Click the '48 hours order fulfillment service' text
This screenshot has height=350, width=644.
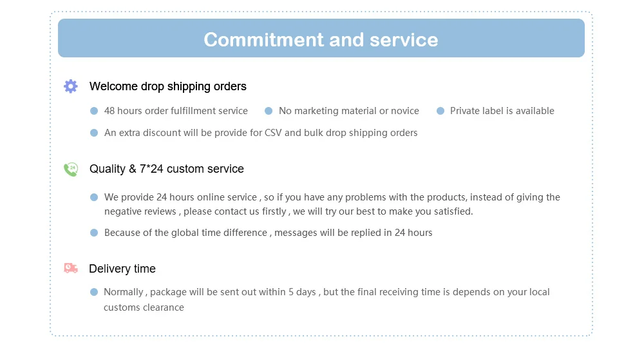coord(176,111)
